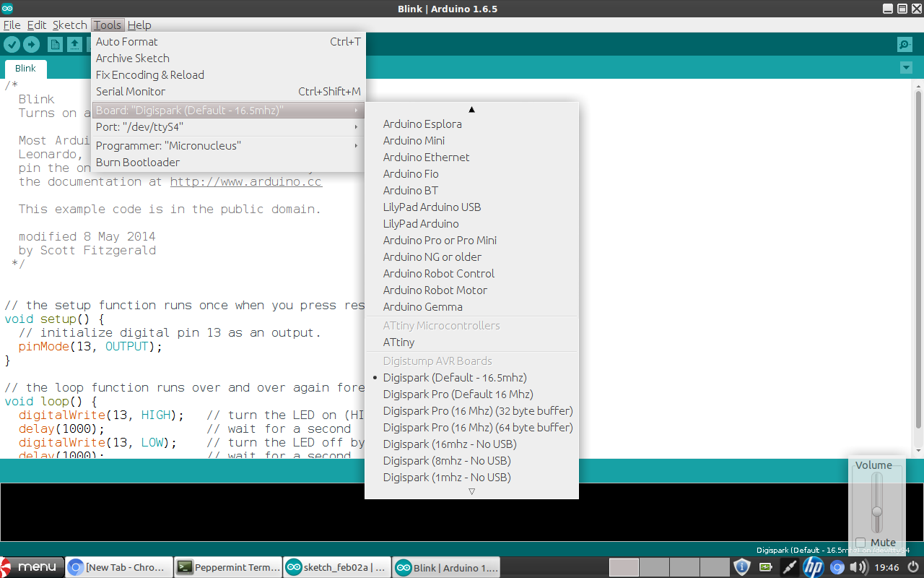
Task: Click the Verify checkmark toolbar icon
Action: click(x=12, y=45)
